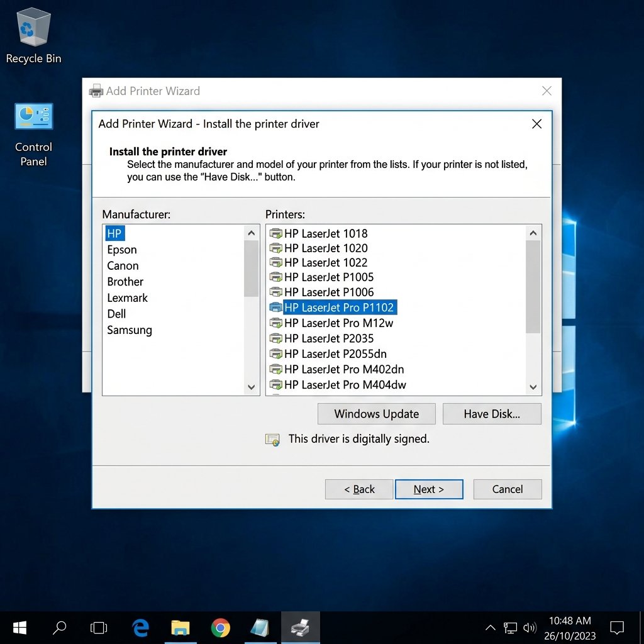This screenshot has width=644, height=644.
Task: Select HP LaserJet Pro M12w printer name
Action: (339, 323)
